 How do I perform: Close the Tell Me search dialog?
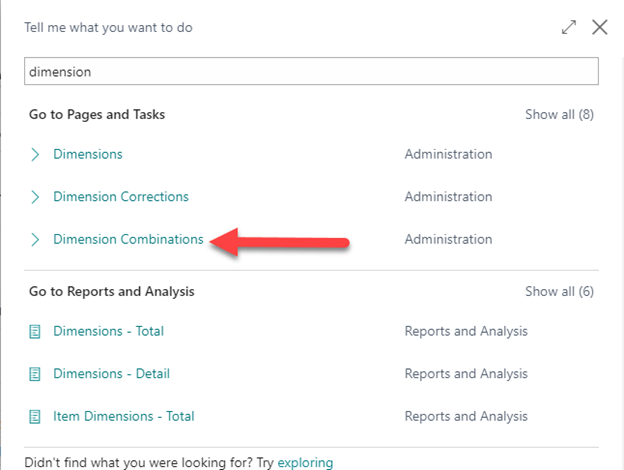point(600,28)
